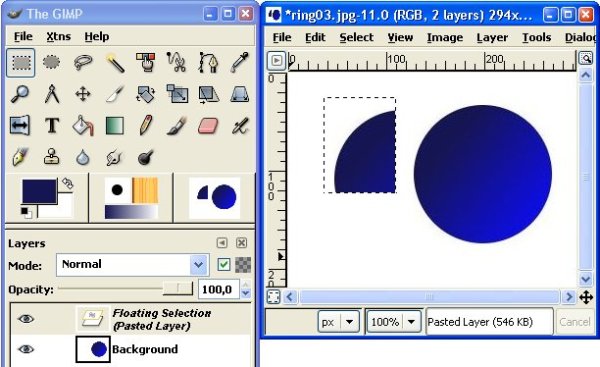Click the dark blue foreground color swatch
Screen dimensions: 600x367
(39, 191)
